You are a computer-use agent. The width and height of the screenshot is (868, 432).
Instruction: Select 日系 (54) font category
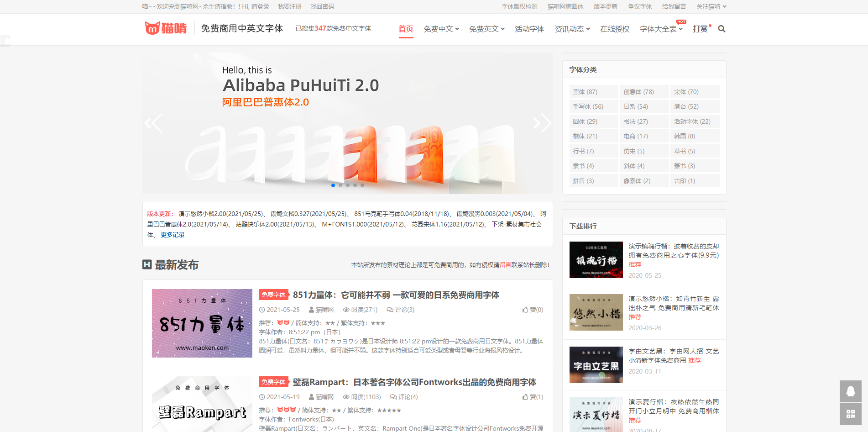tap(644, 106)
